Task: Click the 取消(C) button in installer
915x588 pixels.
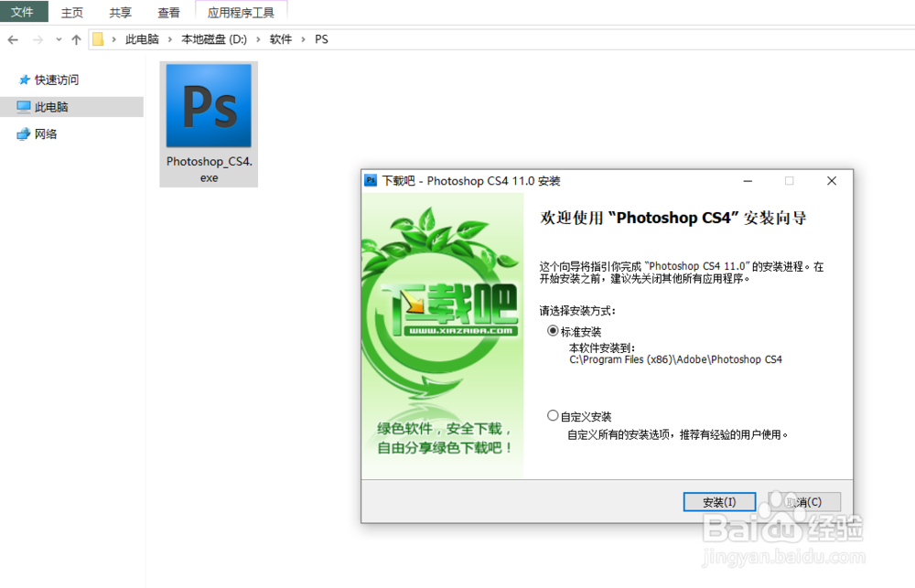Action: click(x=804, y=502)
